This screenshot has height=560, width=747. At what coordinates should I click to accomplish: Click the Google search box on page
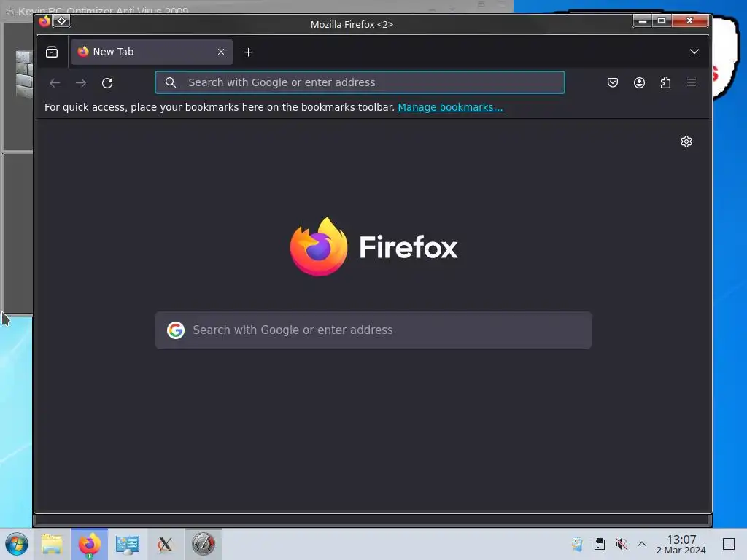click(373, 330)
